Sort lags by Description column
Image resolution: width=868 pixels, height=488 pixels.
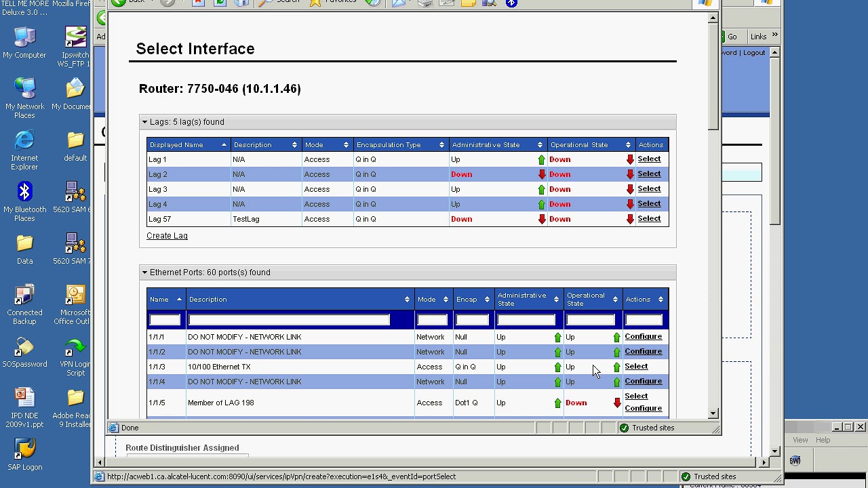[265, 145]
